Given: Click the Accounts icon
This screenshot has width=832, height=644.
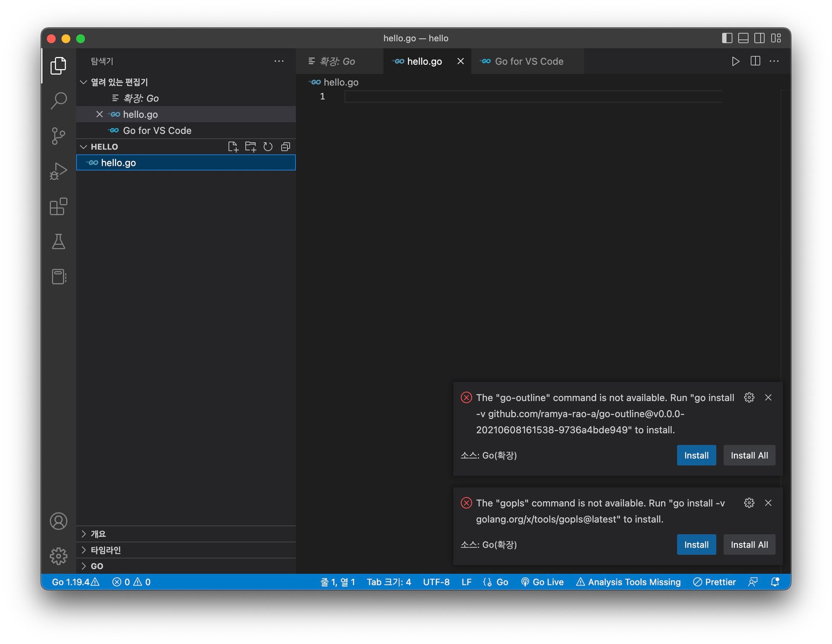Looking at the screenshot, I should point(58,521).
